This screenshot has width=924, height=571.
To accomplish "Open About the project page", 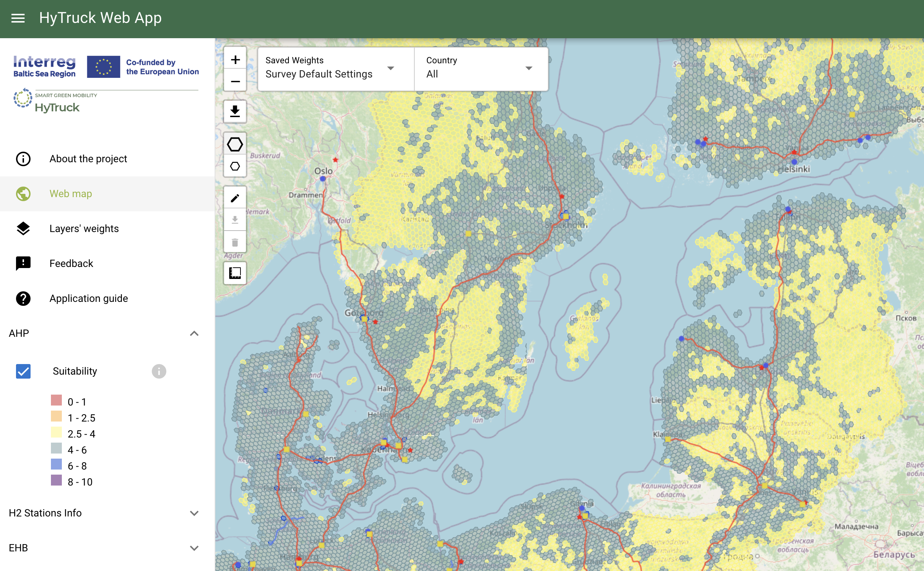I will 88,159.
